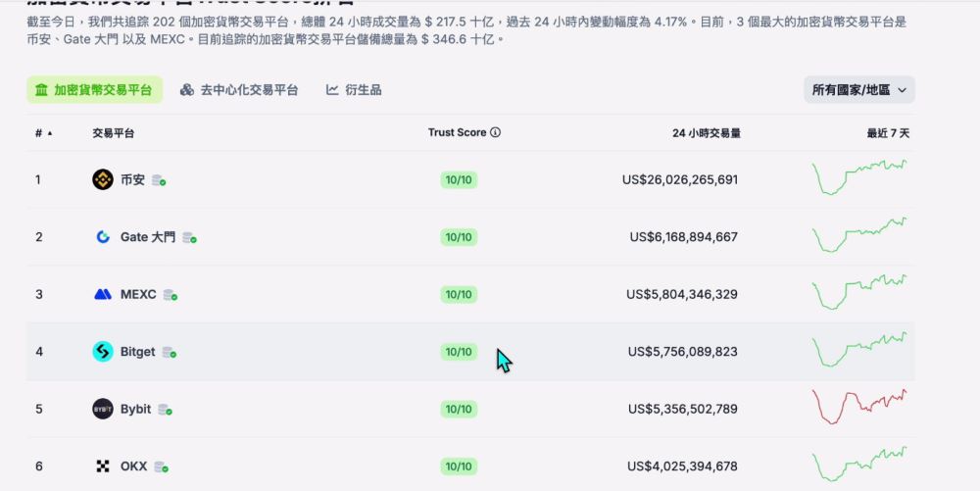Click the reserves badge icon beside Bitget
980x491 pixels.
click(x=169, y=353)
